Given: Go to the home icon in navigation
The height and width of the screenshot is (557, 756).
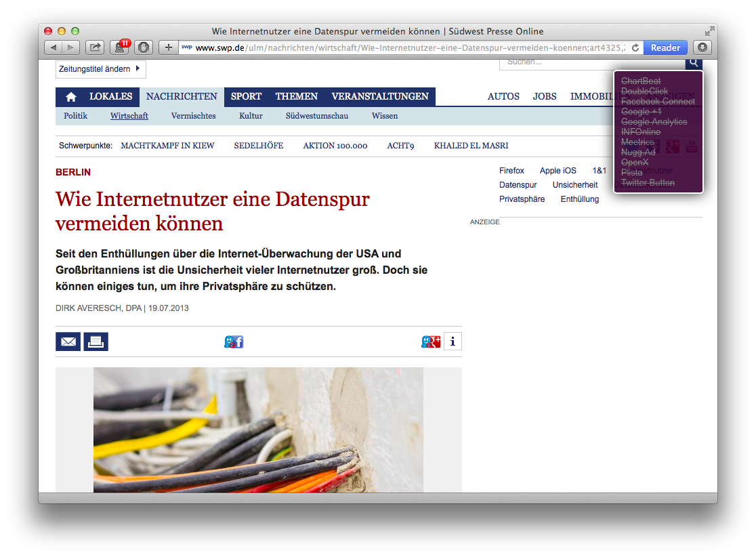Looking at the screenshot, I should tap(70, 97).
